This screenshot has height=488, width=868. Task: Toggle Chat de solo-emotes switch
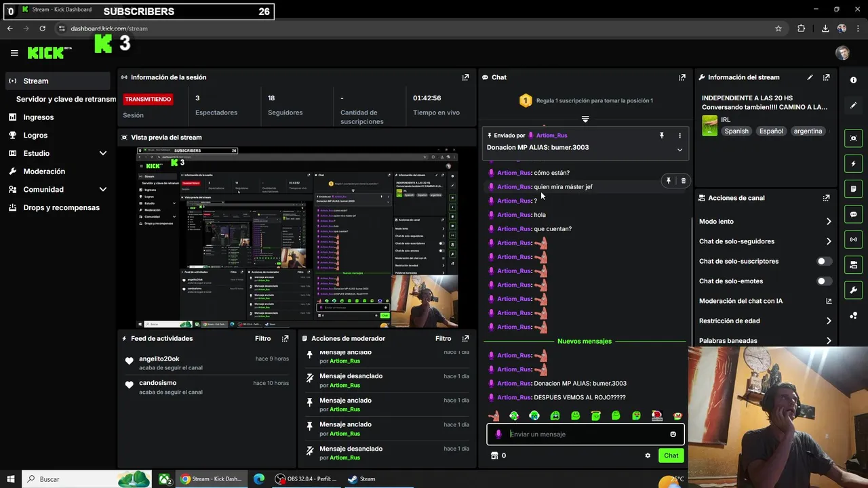click(x=825, y=281)
